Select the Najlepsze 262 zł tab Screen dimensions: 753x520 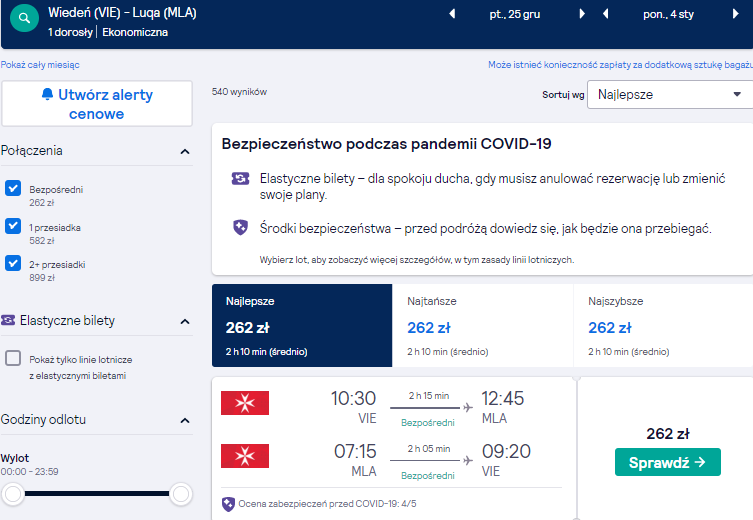[302, 326]
